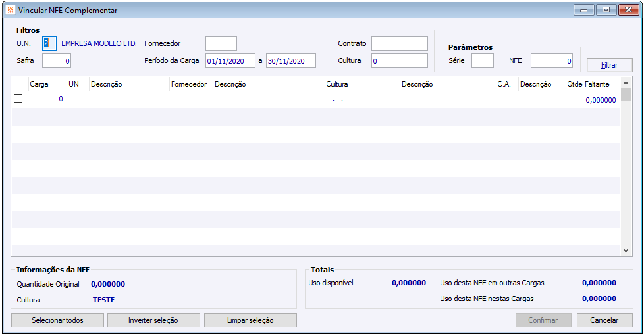Focus the Série parameter field

coord(483,60)
